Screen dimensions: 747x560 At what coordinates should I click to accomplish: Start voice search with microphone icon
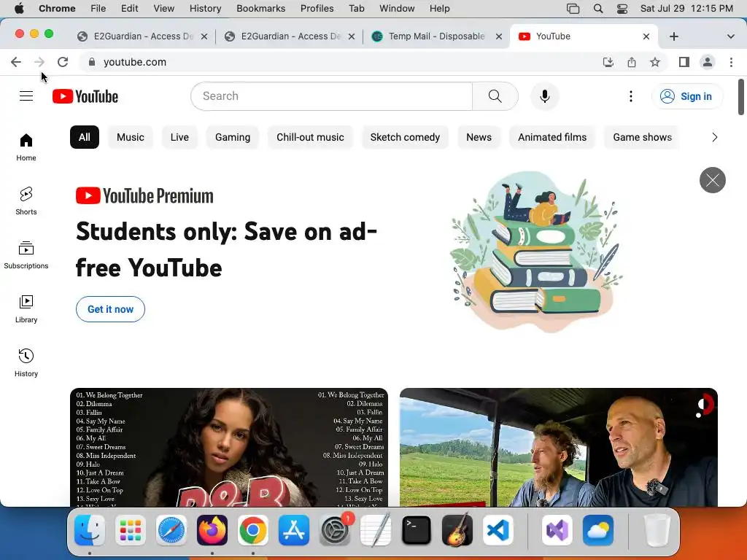pyautogui.click(x=544, y=96)
